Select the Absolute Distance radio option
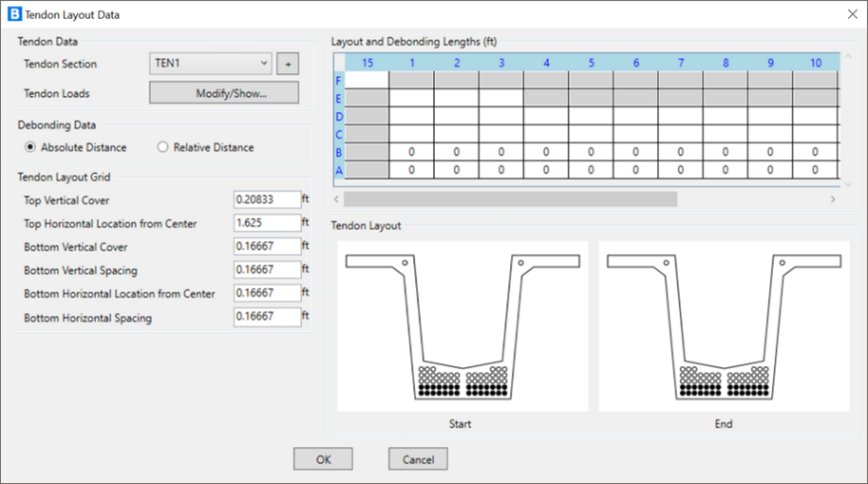Viewport: 868px width, 484px height. (x=31, y=147)
